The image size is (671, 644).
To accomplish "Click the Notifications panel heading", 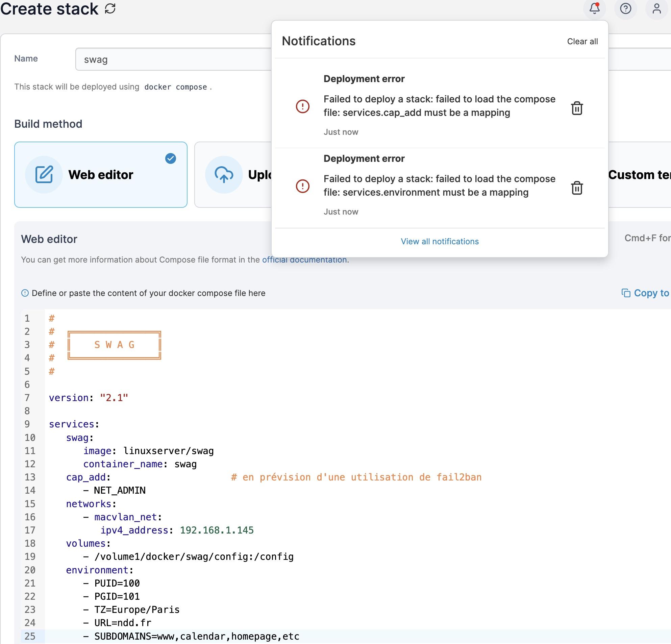I will [319, 41].
